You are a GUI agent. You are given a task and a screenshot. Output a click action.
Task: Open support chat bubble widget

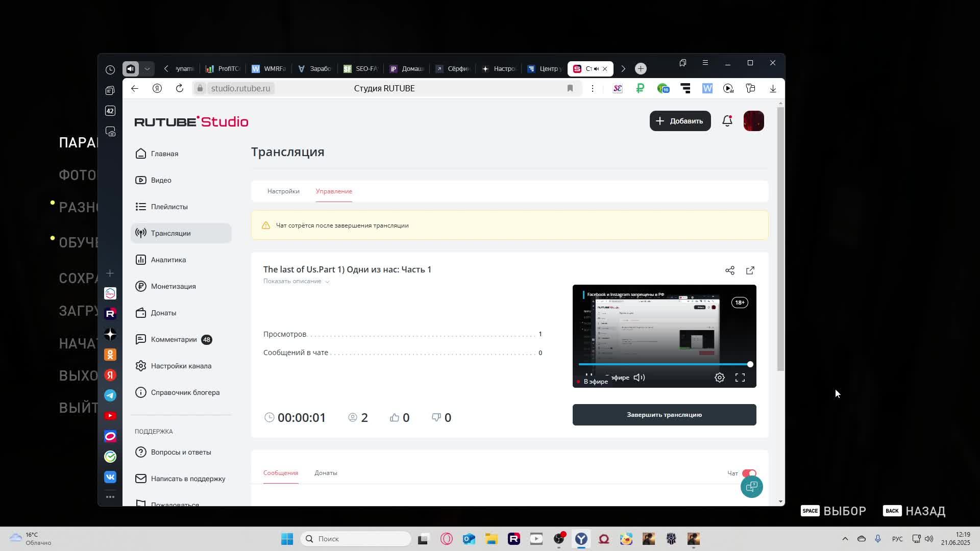[752, 486]
